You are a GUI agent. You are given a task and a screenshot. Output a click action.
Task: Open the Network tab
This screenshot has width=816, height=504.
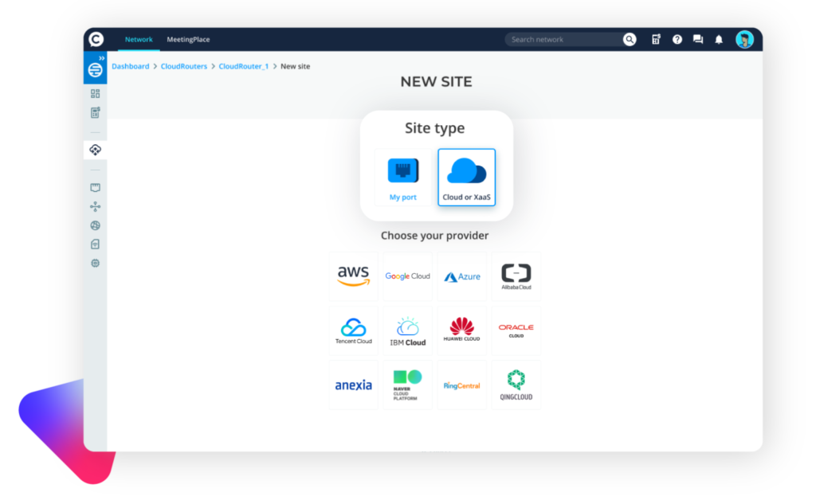139,39
